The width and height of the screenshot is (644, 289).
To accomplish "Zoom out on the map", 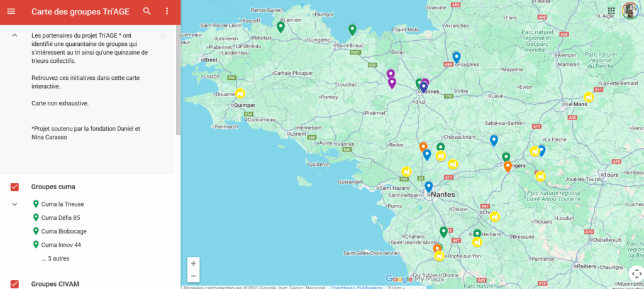I will tap(194, 276).
